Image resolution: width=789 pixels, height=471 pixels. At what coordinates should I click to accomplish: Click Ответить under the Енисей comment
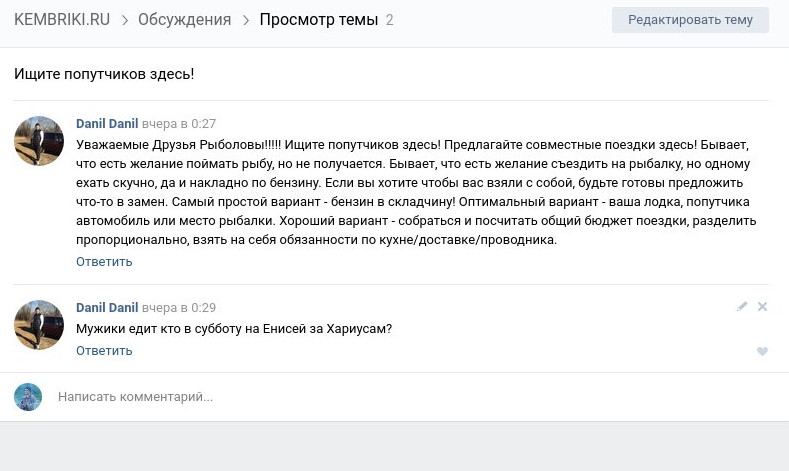(104, 351)
